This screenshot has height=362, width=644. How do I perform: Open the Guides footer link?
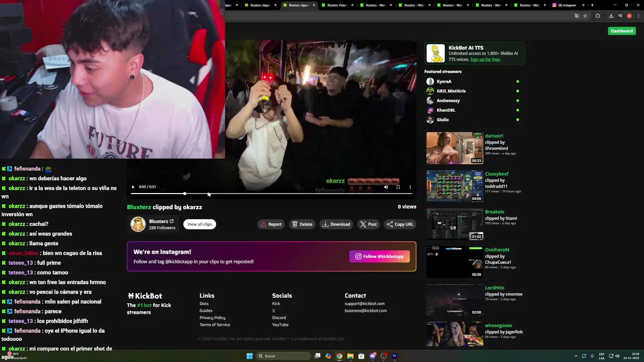coord(206,311)
